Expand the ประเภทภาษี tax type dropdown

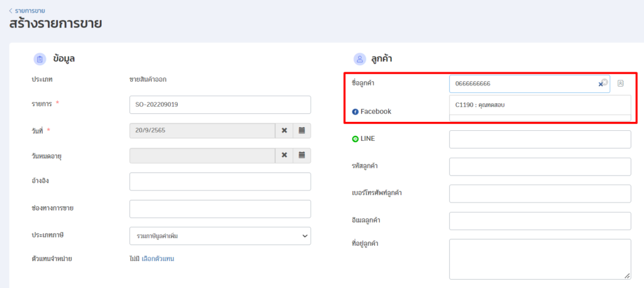point(220,236)
